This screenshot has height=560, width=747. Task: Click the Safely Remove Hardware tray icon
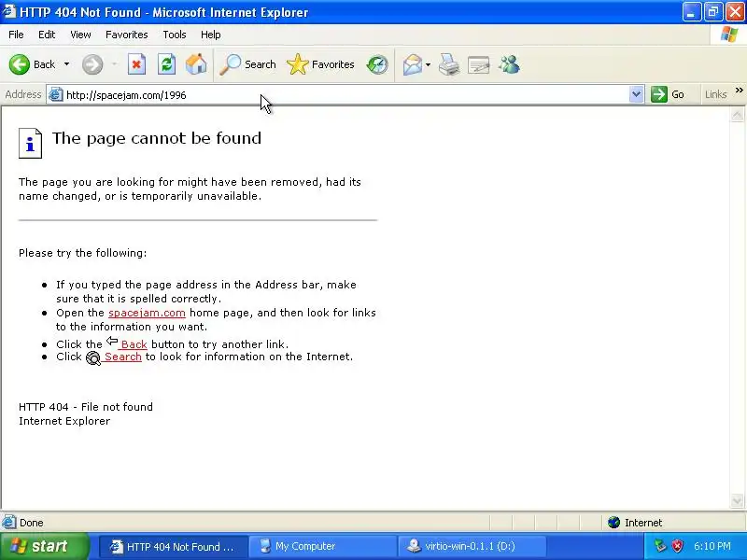coord(660,546)
